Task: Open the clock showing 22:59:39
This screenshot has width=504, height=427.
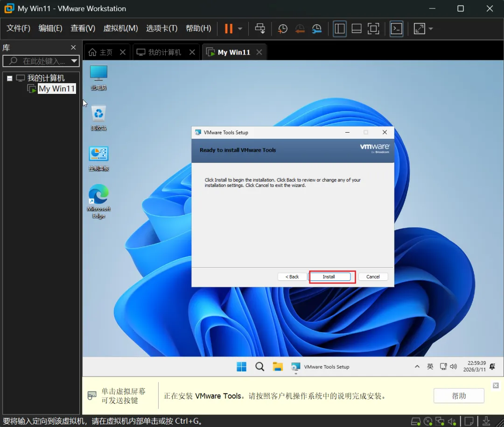Action: (x=475, y=366)
